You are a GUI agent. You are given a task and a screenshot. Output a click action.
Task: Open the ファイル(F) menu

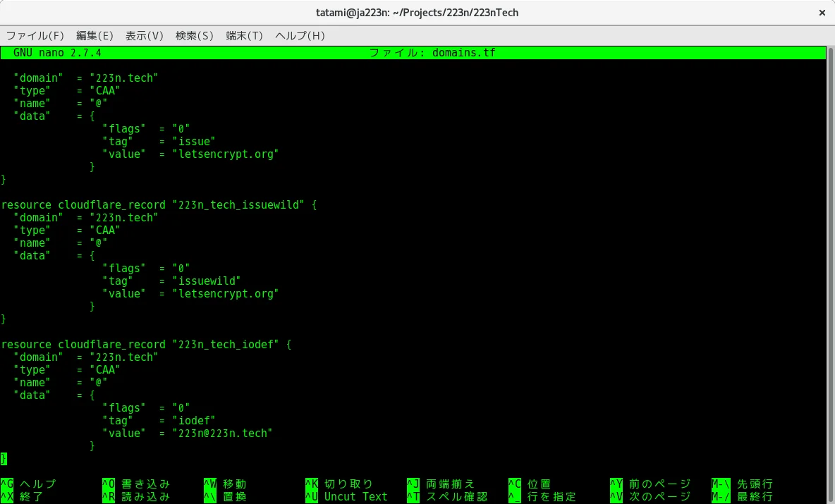click(35, 36)
